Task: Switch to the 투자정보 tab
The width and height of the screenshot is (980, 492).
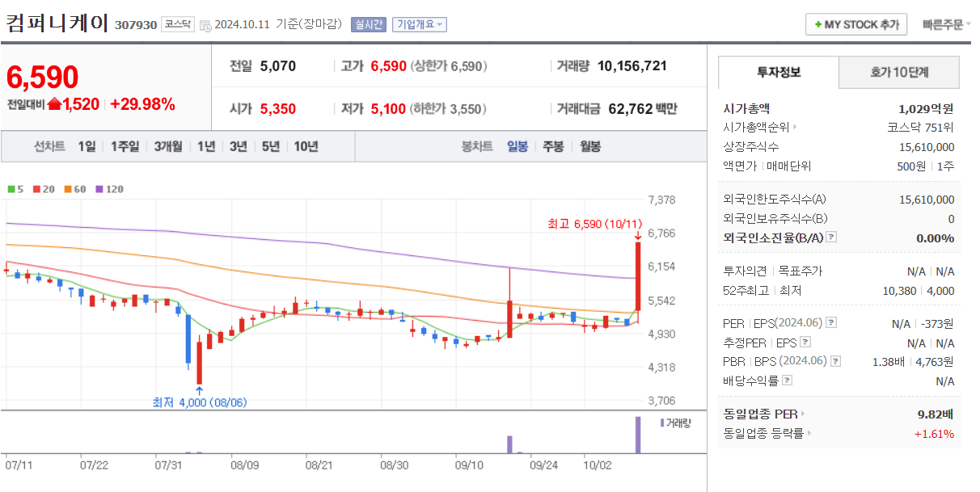Action: pyautogui.click(x=779, y=72)
